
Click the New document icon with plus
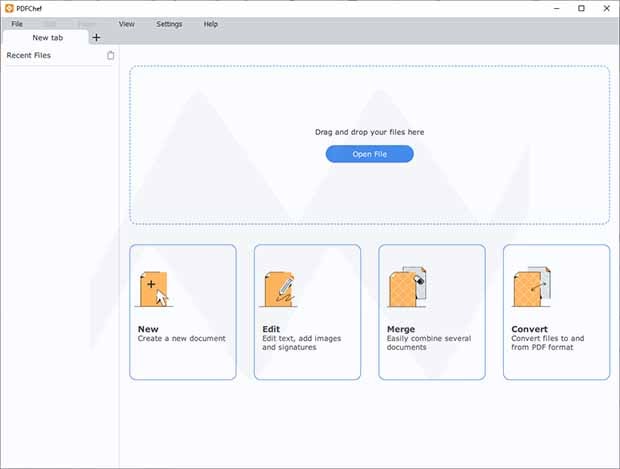tap(152, 289)
